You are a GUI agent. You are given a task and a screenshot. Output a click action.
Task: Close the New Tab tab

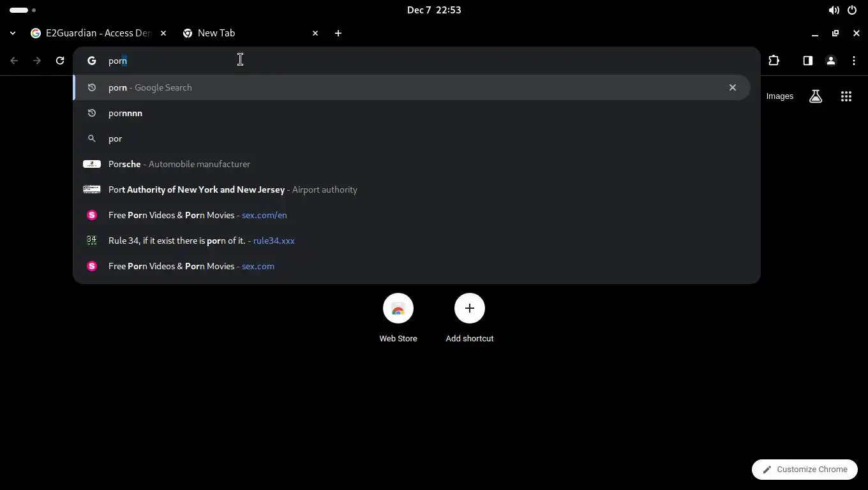pyautogui.click(x=315, y=33)
